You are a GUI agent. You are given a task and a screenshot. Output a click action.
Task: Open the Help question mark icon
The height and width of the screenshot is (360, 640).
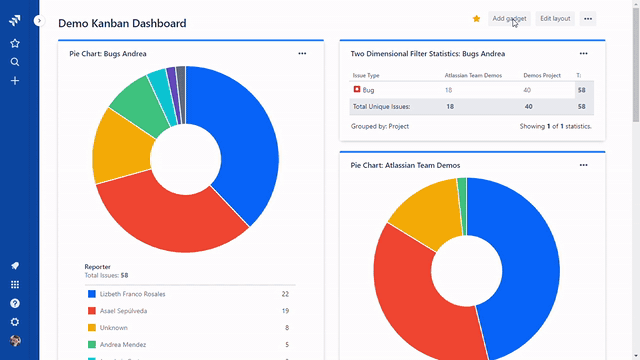point(15,303)
